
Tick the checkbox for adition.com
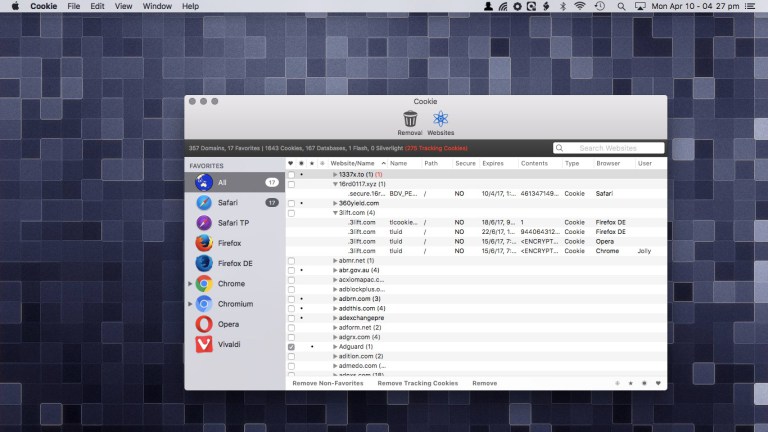coord(291,357)
